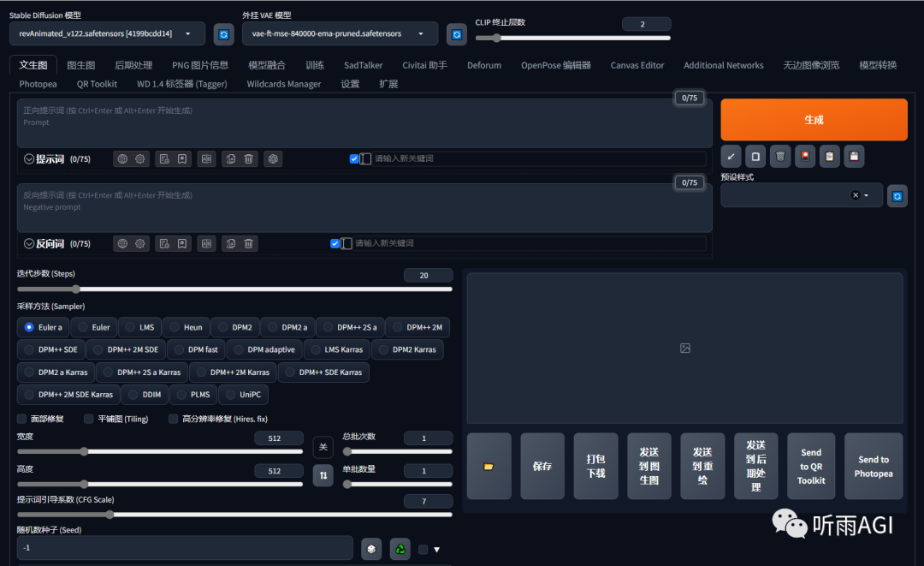This screenshot has height=566, width=924.
Task: Adjust the CFG Scale slider
Action: 234,514
